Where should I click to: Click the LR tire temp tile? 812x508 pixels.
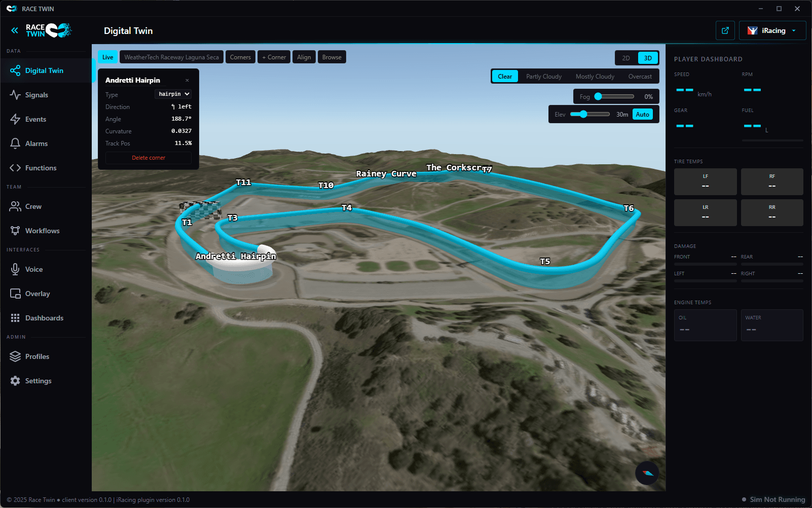pyautogui.click(x=706, y=212)
